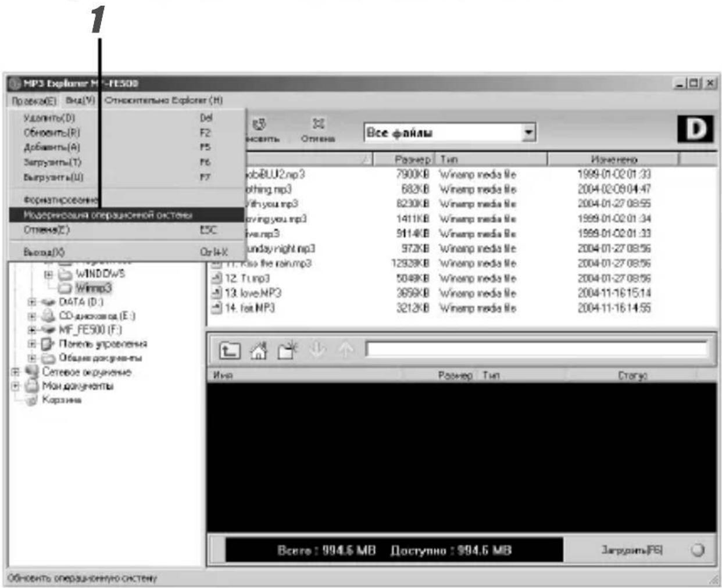Open the Относительно Explorer(H) menu
The width and height of the screenshot is (722, 588).
click(x=163, y=101)
